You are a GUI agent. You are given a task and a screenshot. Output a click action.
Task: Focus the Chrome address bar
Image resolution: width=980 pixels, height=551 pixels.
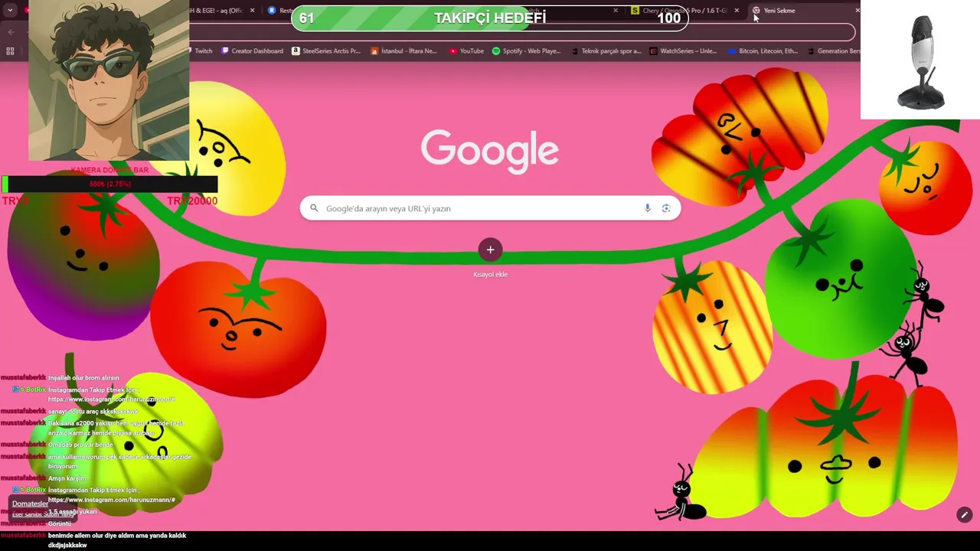(x=521, y=32)
